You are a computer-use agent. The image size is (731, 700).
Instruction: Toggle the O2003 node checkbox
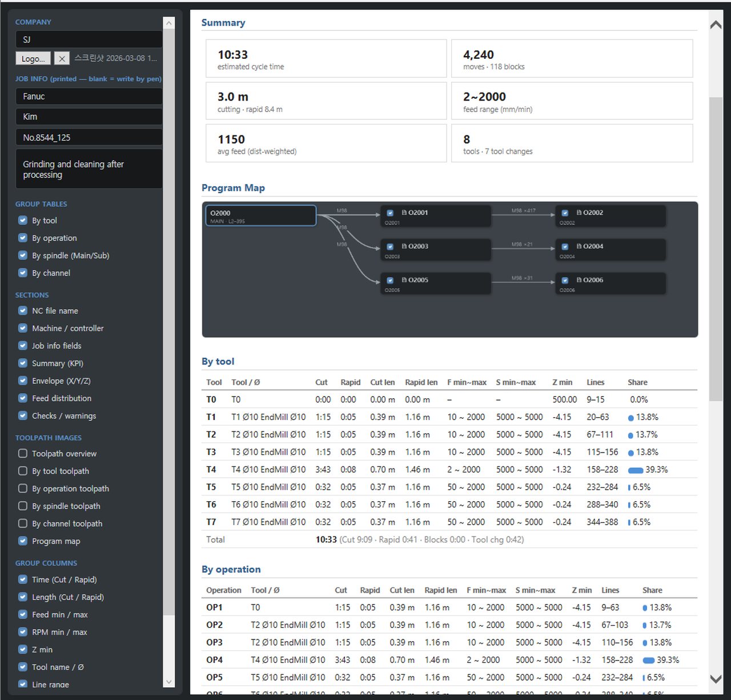(x=390, y=246)
